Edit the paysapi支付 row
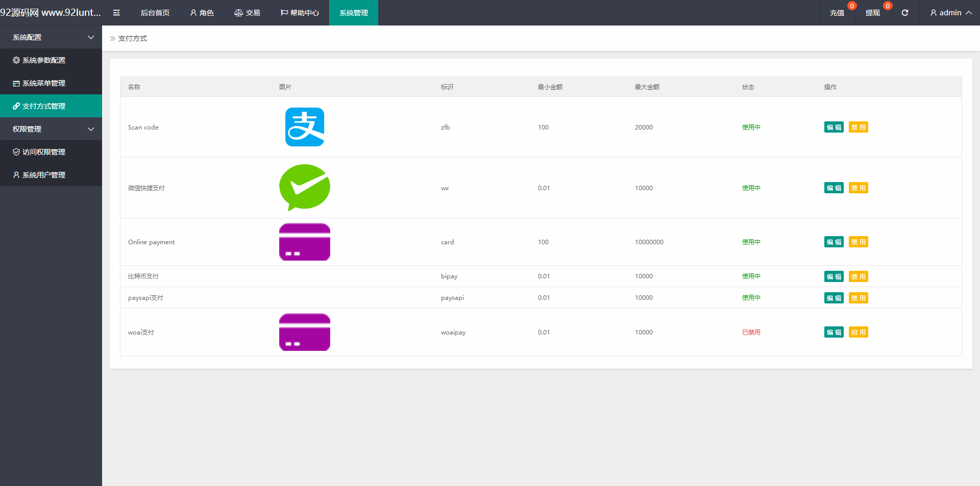Viewport: 980px width, 486px height. [x=834, y=298]
